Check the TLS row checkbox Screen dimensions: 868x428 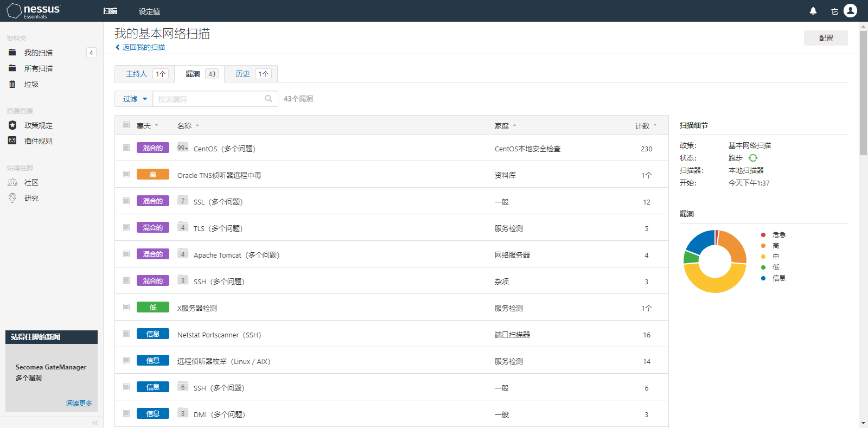coord(126,227)
